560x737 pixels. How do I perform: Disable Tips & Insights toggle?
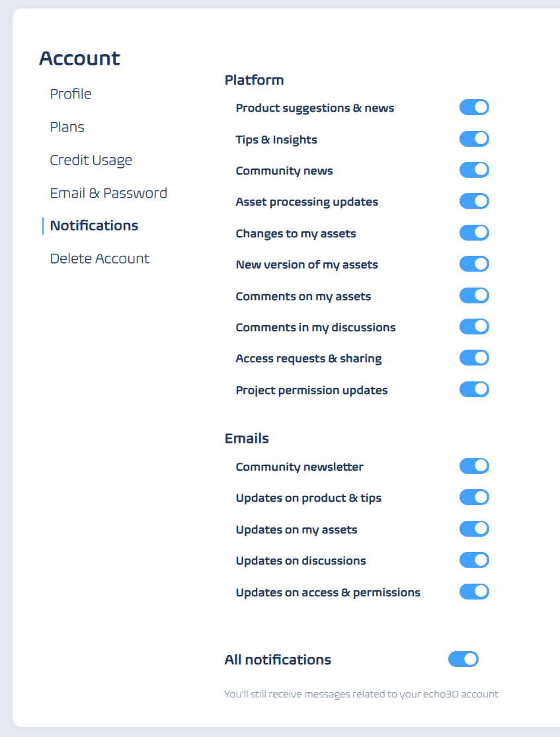click(x=474, y=139)
